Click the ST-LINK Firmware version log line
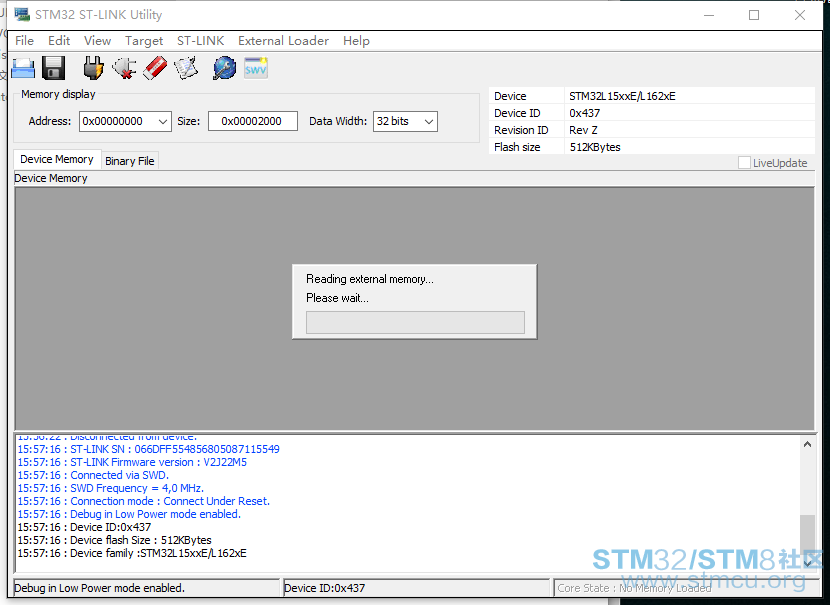This screenshot has height=605, width=830. tap(132, 462)
